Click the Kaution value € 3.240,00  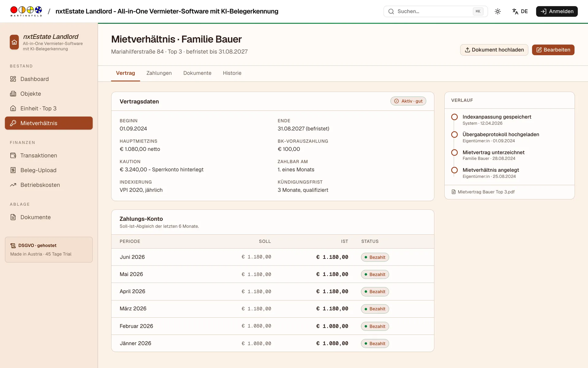161,170
